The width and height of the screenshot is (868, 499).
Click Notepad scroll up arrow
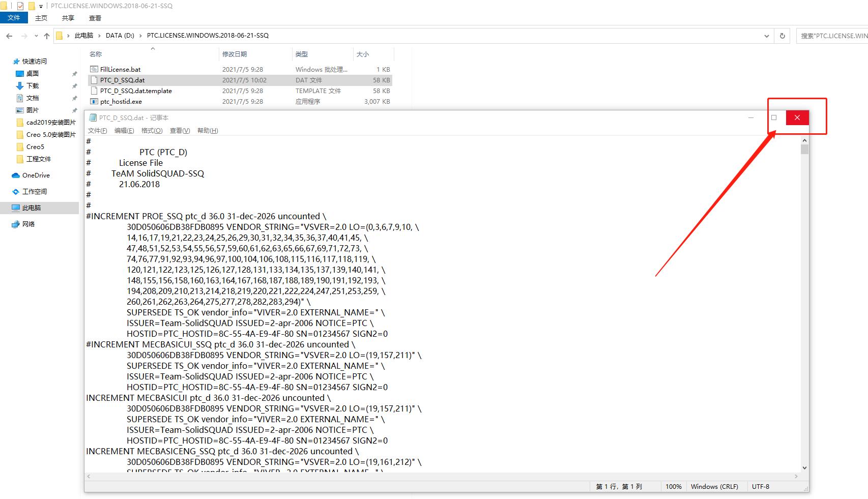804,140
